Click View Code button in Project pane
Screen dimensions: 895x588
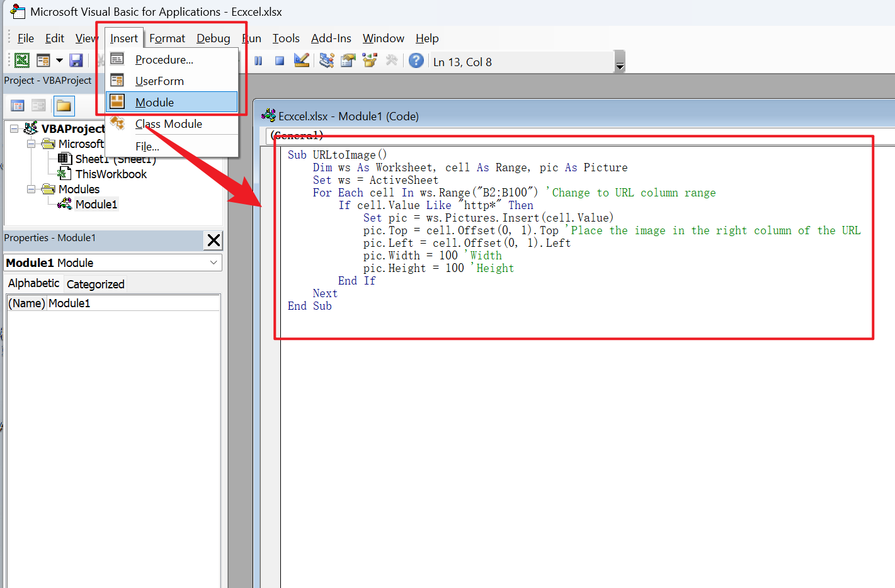[x=18, y=106]
